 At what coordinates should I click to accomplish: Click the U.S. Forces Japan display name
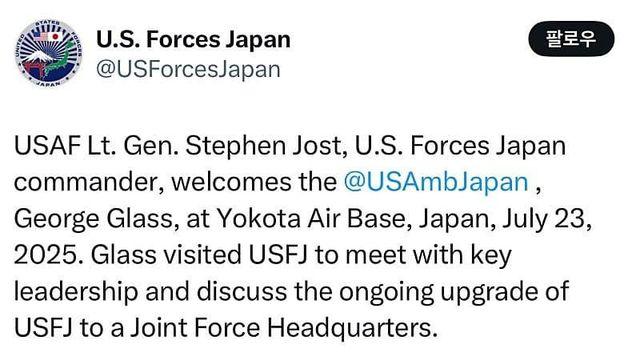[193, 40]
